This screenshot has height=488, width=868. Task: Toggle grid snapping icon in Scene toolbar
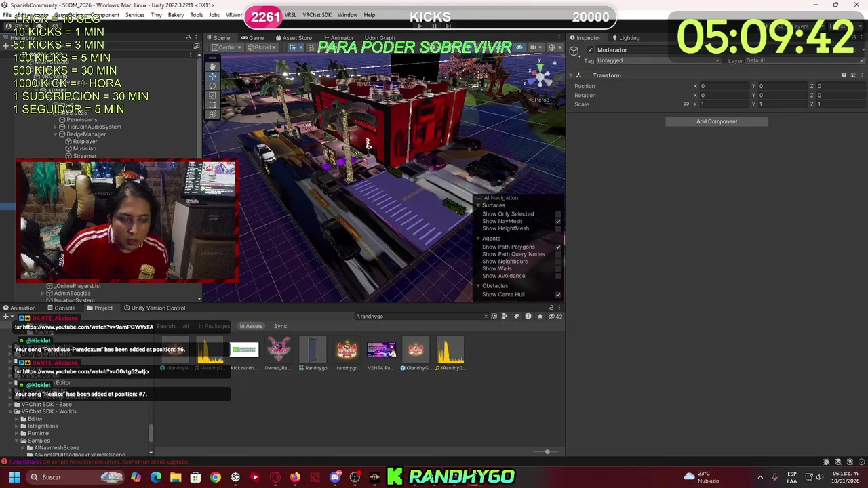293,47
